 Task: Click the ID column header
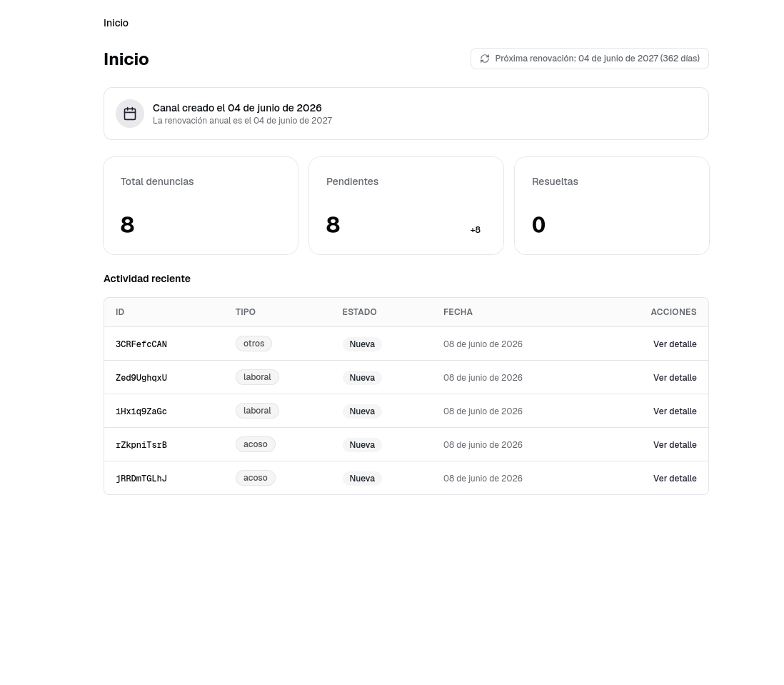(120, 312)
